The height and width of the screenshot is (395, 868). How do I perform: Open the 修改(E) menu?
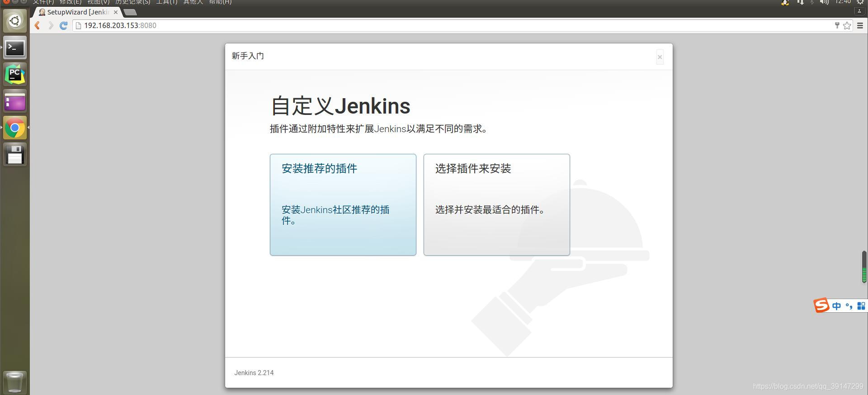pos(71,2)
